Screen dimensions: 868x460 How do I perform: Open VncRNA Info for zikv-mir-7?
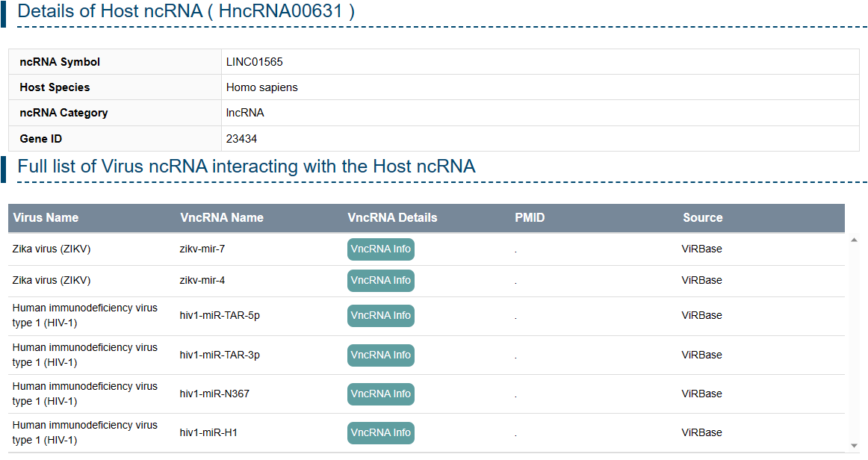380,249
